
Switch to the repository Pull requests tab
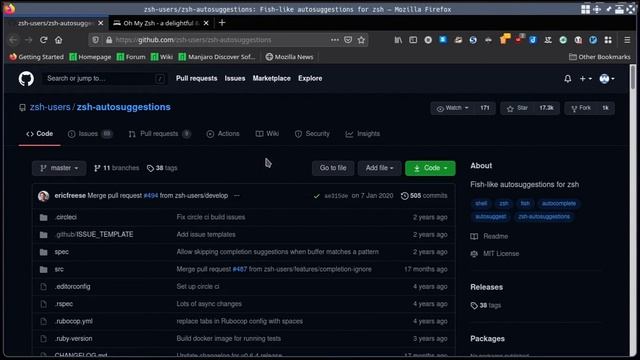tap(160, 134)
